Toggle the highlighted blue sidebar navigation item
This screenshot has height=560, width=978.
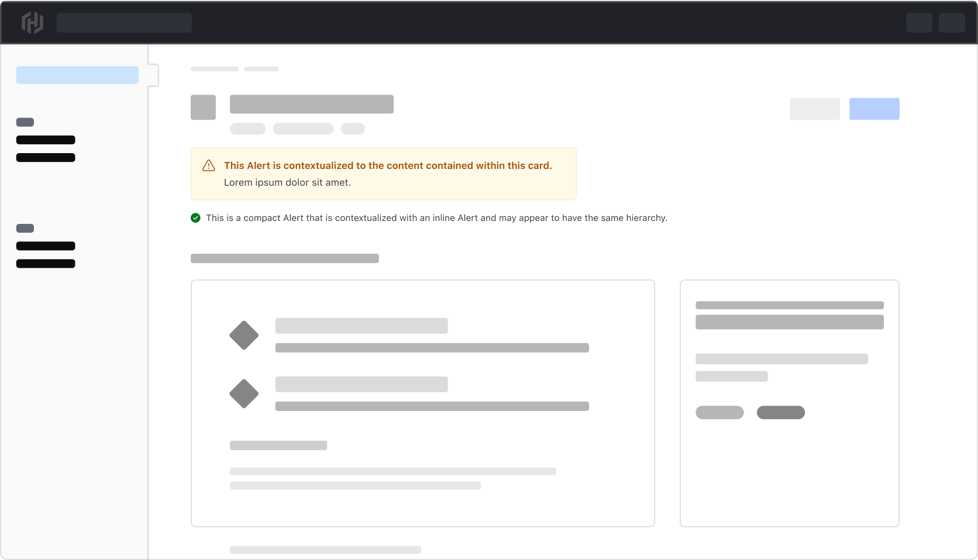(77, 75)
